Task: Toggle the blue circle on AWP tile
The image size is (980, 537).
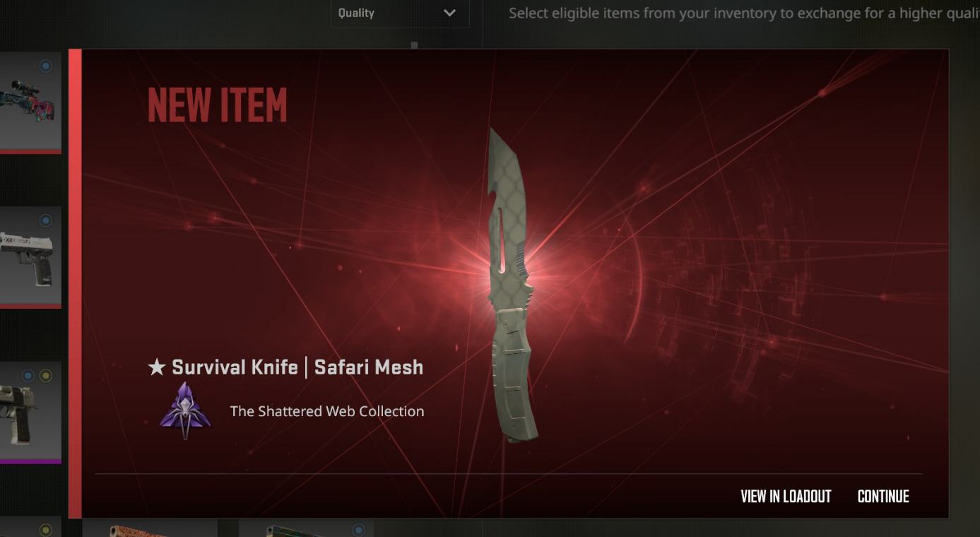Action: click(x=46, y=66)
